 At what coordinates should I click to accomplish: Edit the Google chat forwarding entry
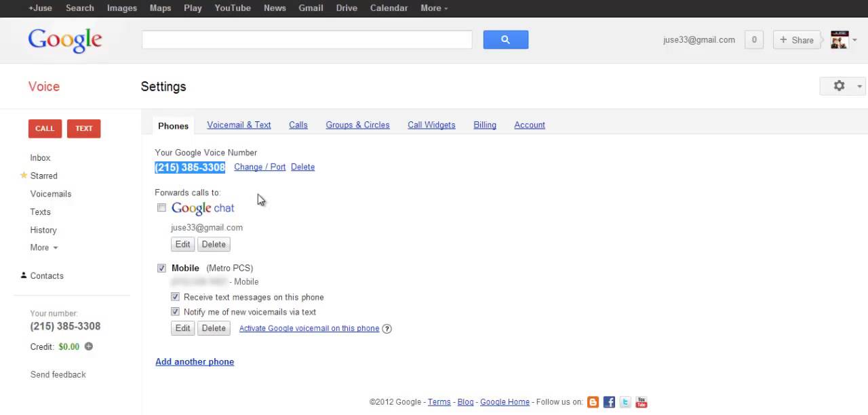tap(183, 244)
